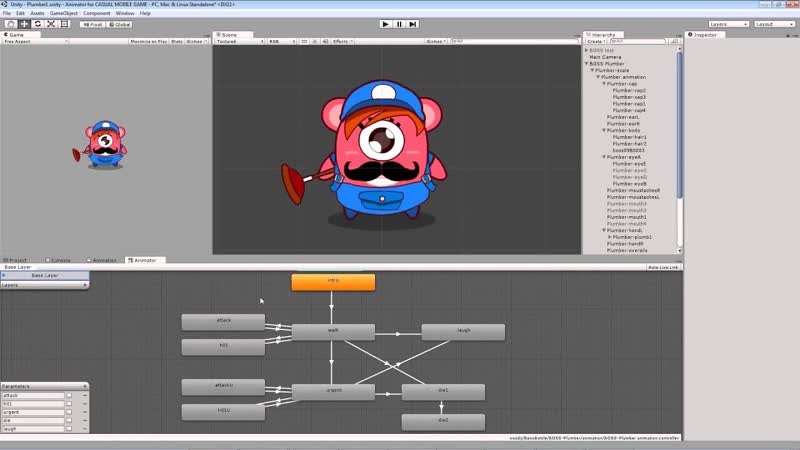Click the Scene view search field
Screen dimensions: 800x450
point(514,41)
